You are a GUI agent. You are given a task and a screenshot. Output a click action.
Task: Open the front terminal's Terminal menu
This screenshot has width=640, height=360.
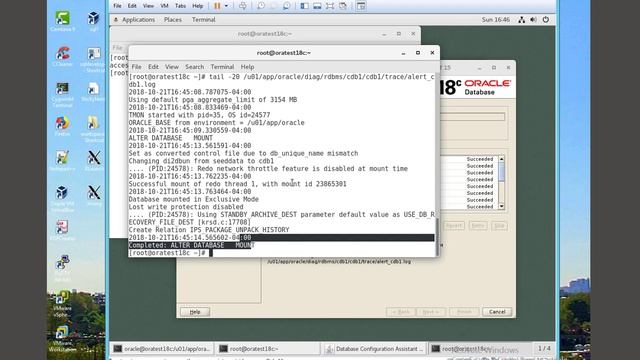click(x=222, y=67)
